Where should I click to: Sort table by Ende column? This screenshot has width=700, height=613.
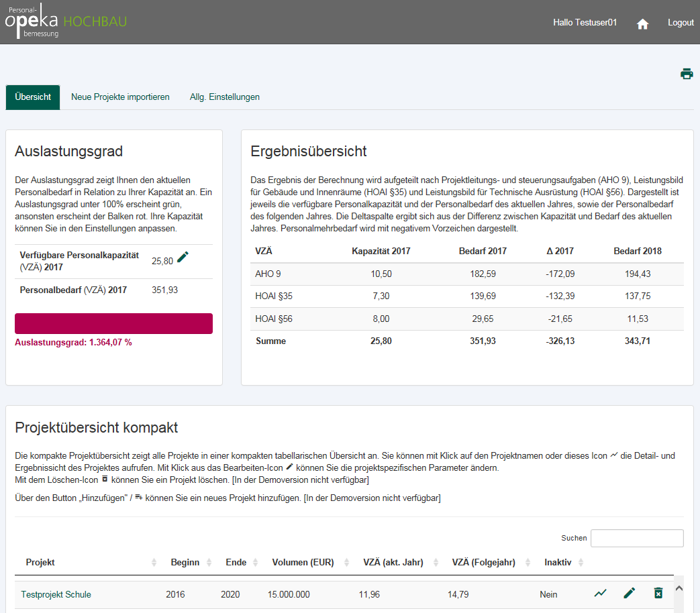point(236,562)
